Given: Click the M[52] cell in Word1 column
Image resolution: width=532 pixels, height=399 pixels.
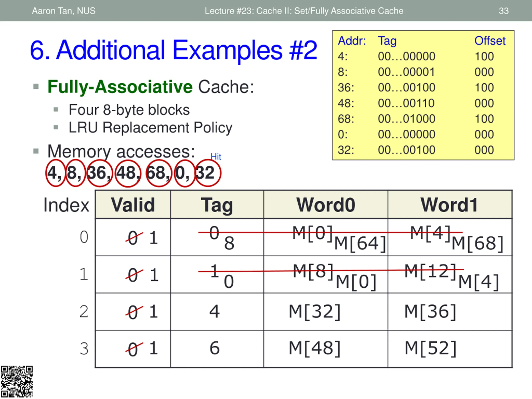Looking at the screenshot, I should [x=430, y=348].
